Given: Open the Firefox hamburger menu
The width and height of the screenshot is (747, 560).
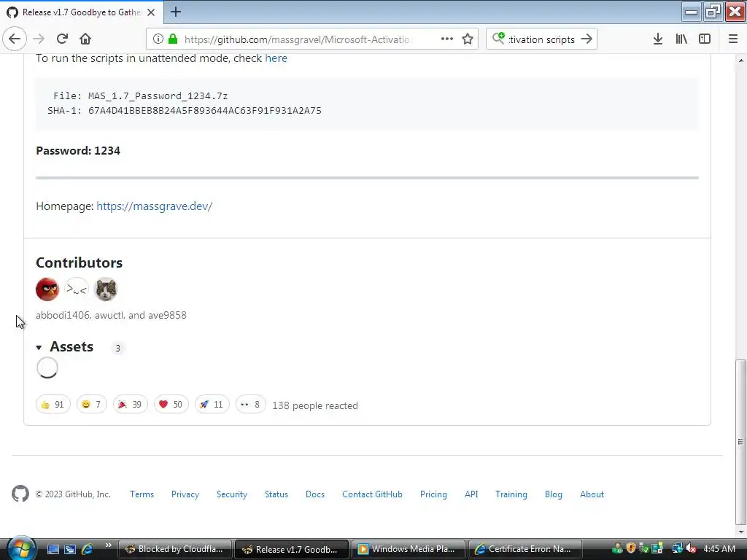Looking at the screenshot, I should coord(733,39).
